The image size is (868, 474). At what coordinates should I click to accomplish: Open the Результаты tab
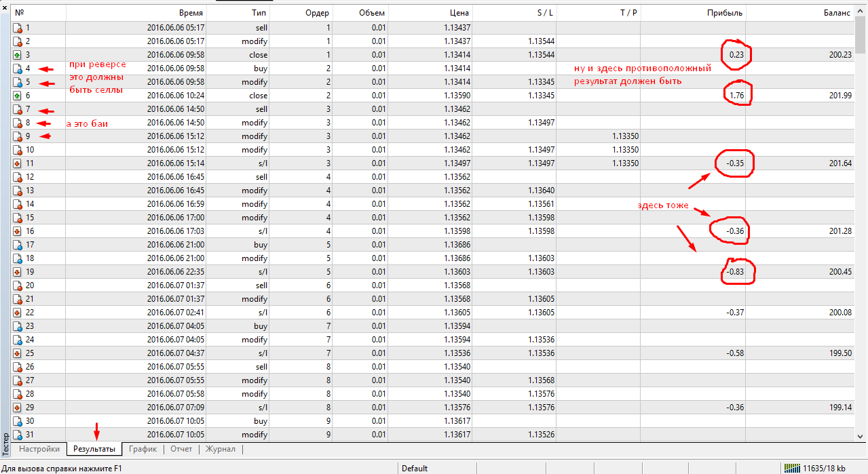(x=94, y=449)
